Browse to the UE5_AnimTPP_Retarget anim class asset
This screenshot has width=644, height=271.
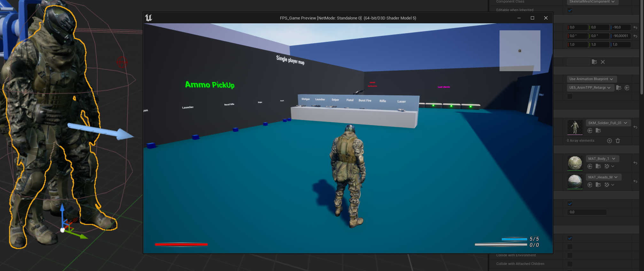pyautogui.click(x=619, y=88)
